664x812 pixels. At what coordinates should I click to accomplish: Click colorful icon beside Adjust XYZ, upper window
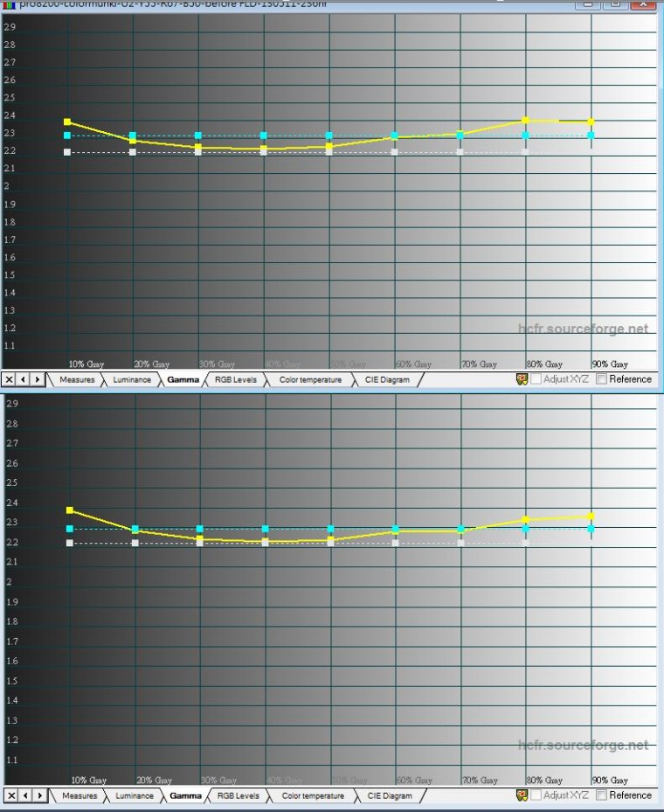point(522,379)
